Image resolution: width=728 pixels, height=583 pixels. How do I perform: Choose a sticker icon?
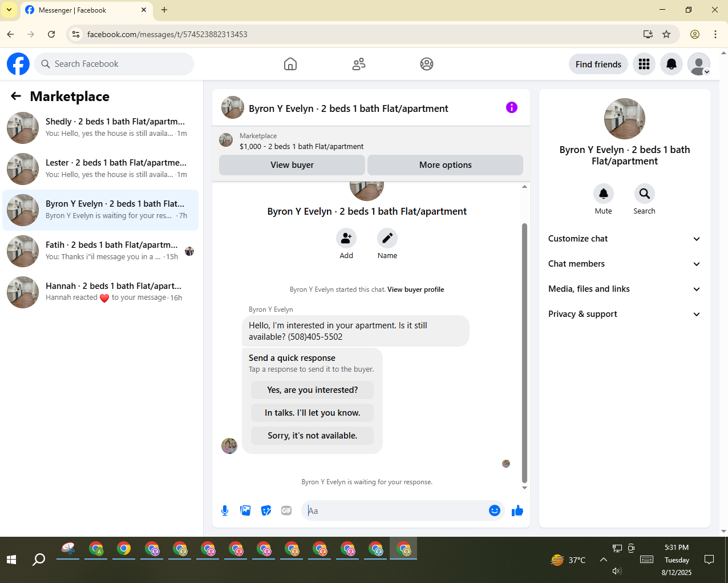266,510
